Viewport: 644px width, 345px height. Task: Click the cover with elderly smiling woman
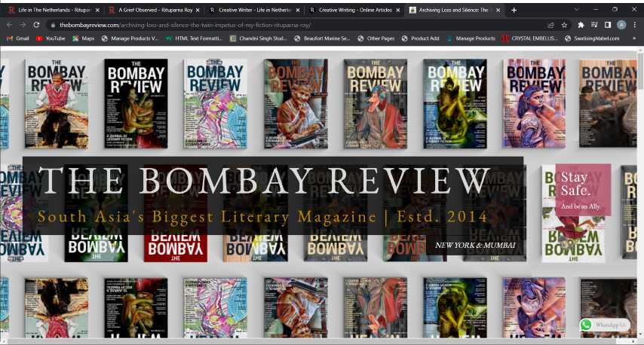coord(296,103)
